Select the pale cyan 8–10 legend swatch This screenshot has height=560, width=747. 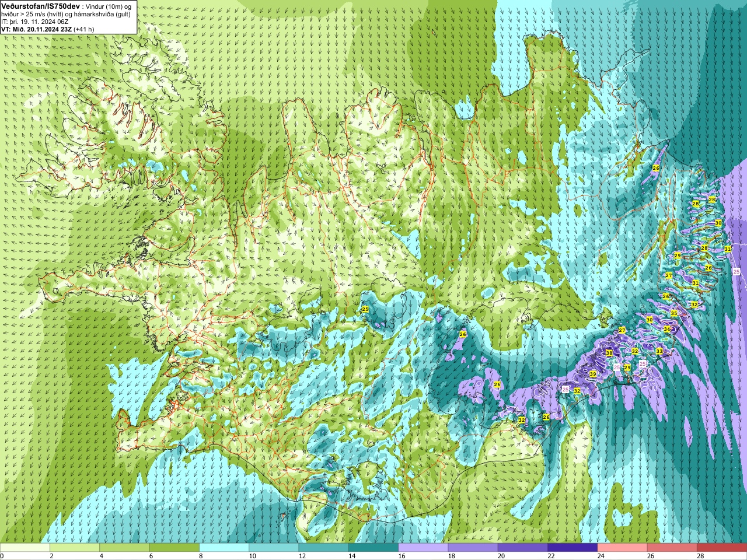[x=224, y=548]
